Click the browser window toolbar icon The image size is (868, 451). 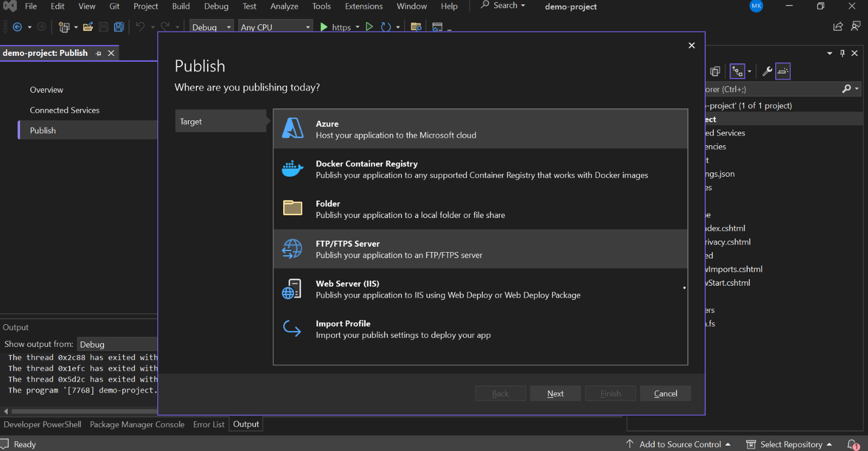[437, 27]
